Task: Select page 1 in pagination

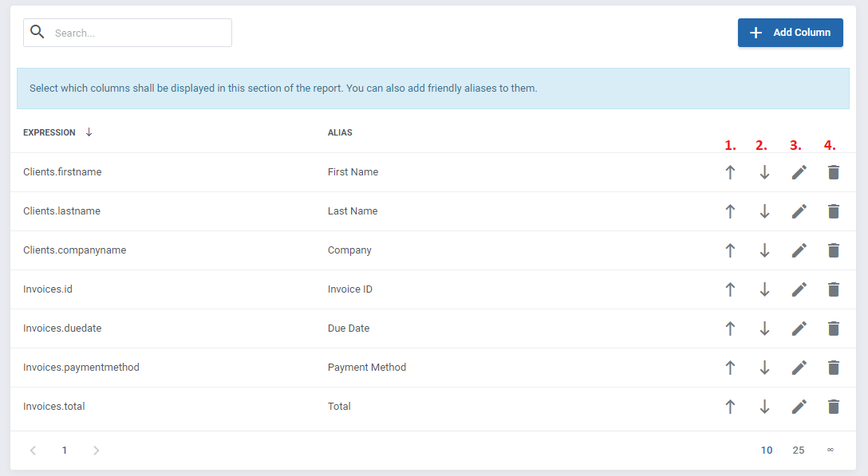Action: click(64, 450)
